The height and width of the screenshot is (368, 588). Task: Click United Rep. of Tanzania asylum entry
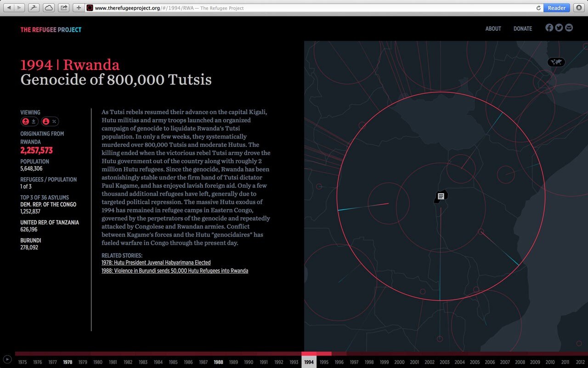coord(50,226)
